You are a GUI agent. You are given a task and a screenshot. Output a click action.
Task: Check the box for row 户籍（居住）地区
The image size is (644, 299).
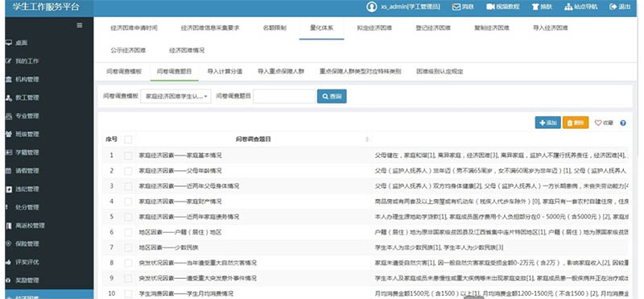pos(128,232)
